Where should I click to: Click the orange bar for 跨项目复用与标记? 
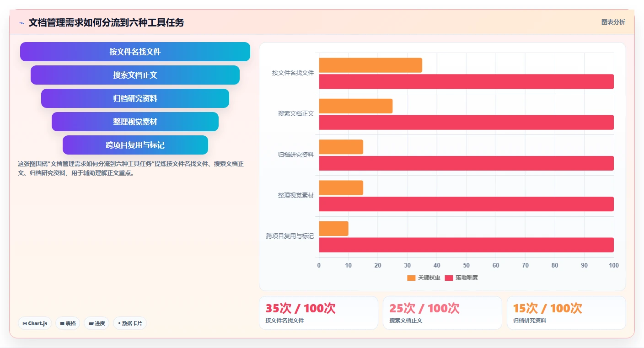tap(334, 229)
